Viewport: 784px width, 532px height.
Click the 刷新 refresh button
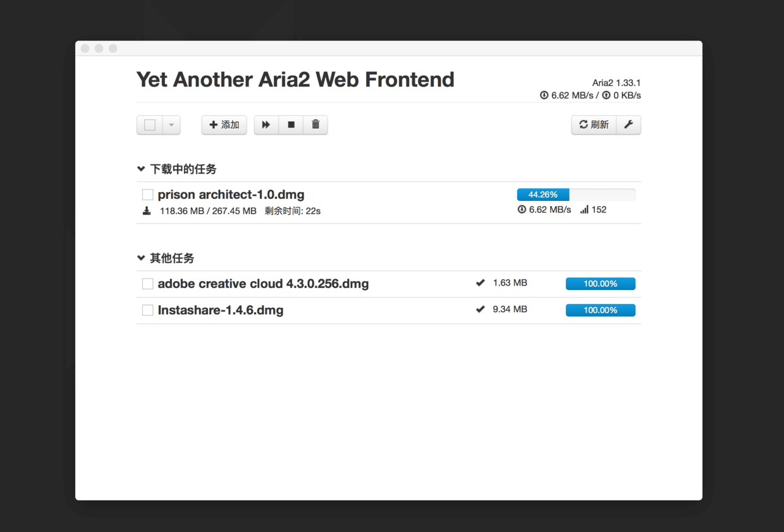pos(594,125)
